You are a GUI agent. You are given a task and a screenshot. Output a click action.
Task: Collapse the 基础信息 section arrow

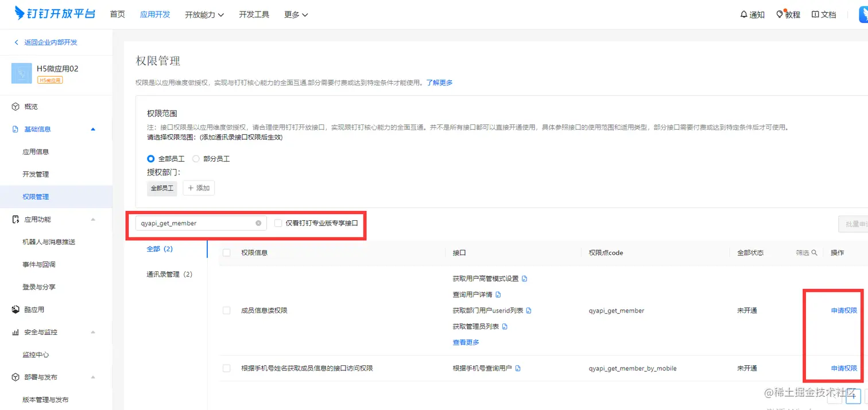pos(93,129)
